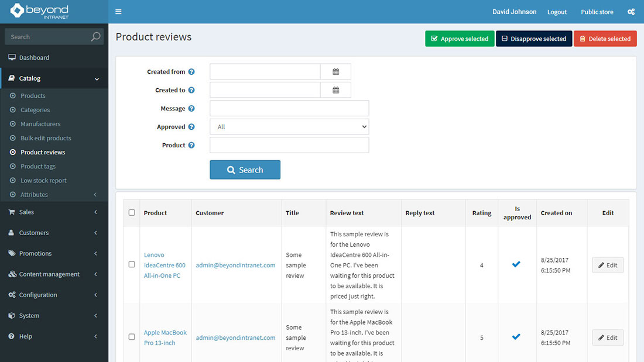Open Bulk edit products
This screenshot has height=362, width=644.
pos(44,137)
